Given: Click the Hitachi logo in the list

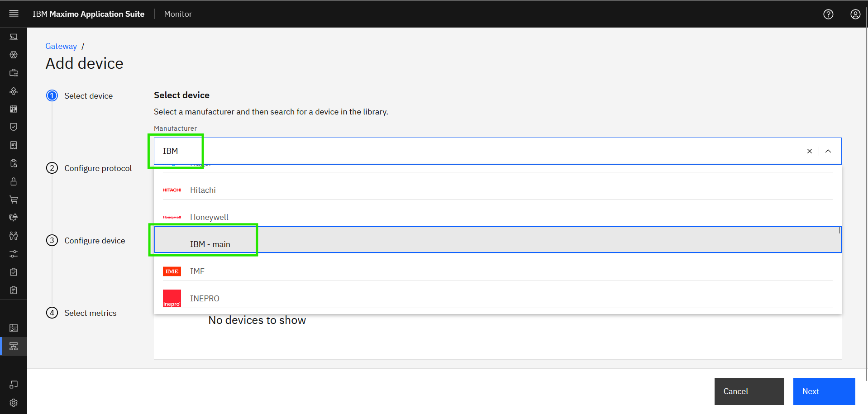Looking at the screenshot, I should pos(172,190).
